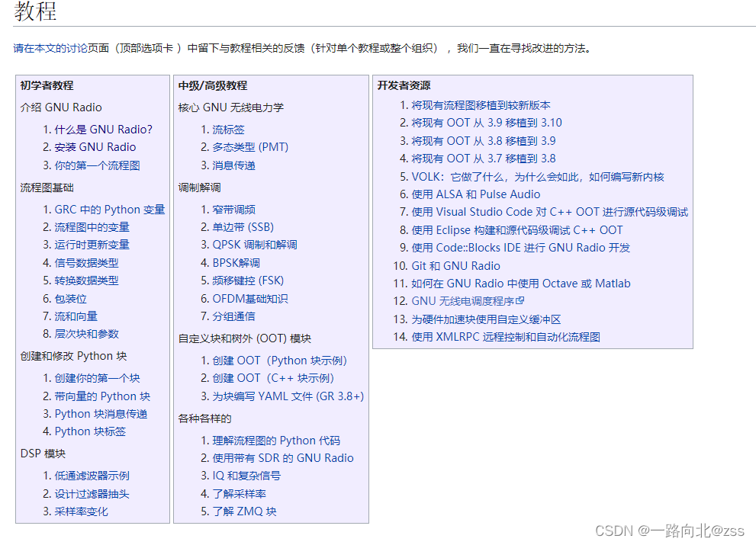
Task: Click the 开发者资源 column heading
Action: coord(404,85)
